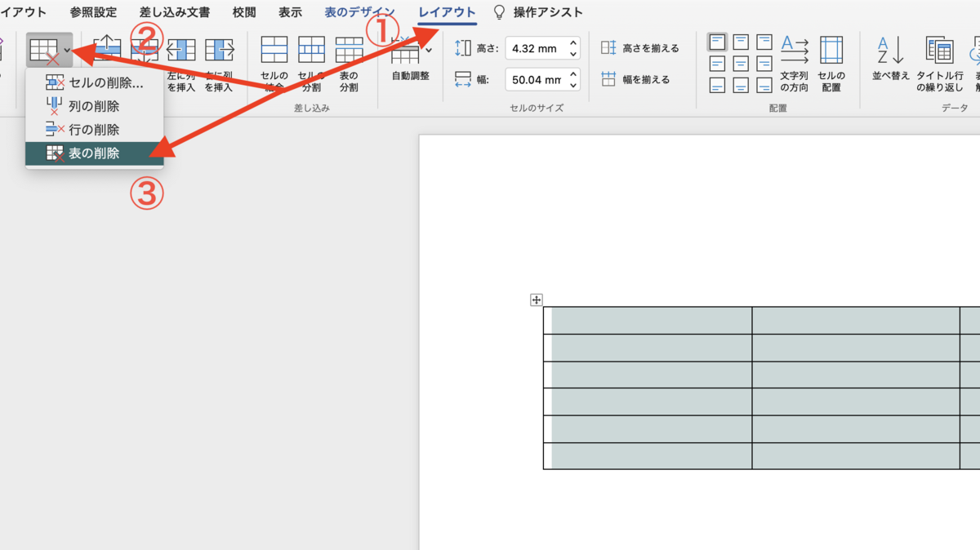980x550 pixels.
Task: Increase 高さ value with the stepper
Action: pos(572,44)
